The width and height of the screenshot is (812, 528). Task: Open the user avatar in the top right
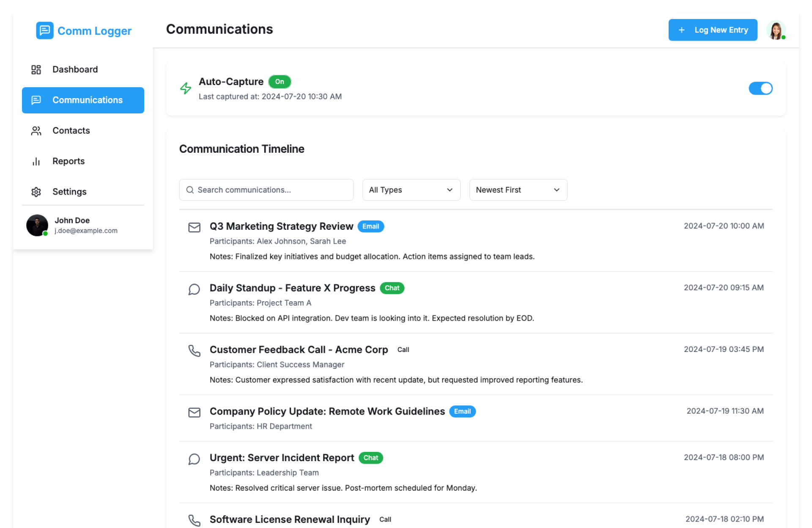pyautogui.click(x=776, y=30)
